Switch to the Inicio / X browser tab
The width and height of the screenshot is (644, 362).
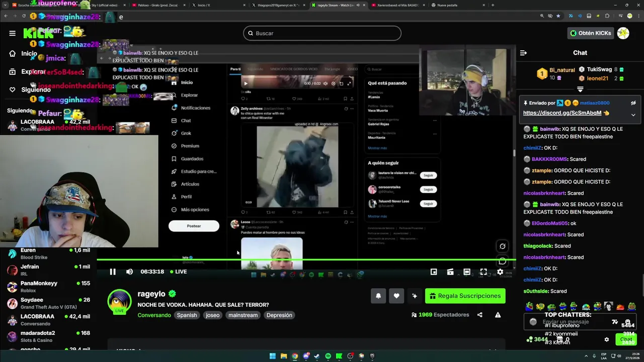[x=219, y=5]
